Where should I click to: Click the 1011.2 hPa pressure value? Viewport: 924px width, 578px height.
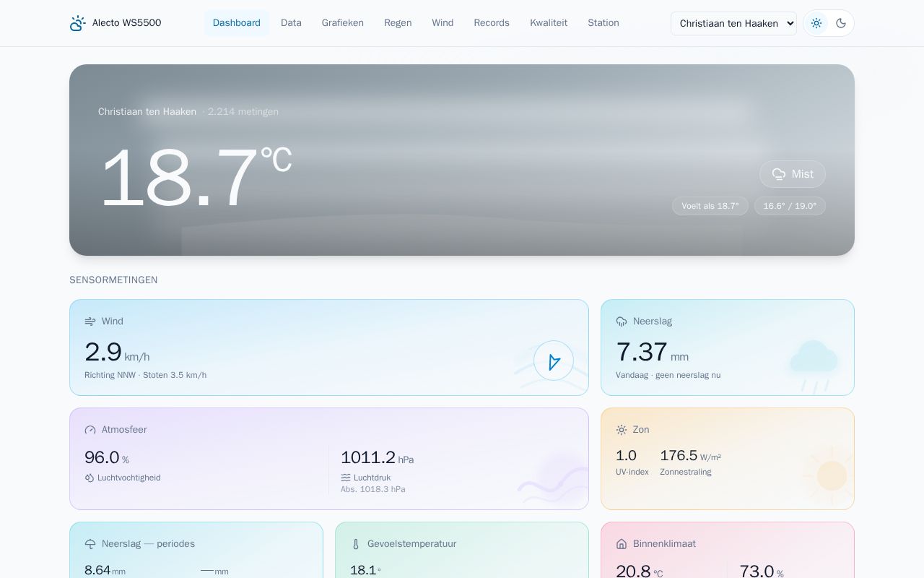(x=377, y=458)
